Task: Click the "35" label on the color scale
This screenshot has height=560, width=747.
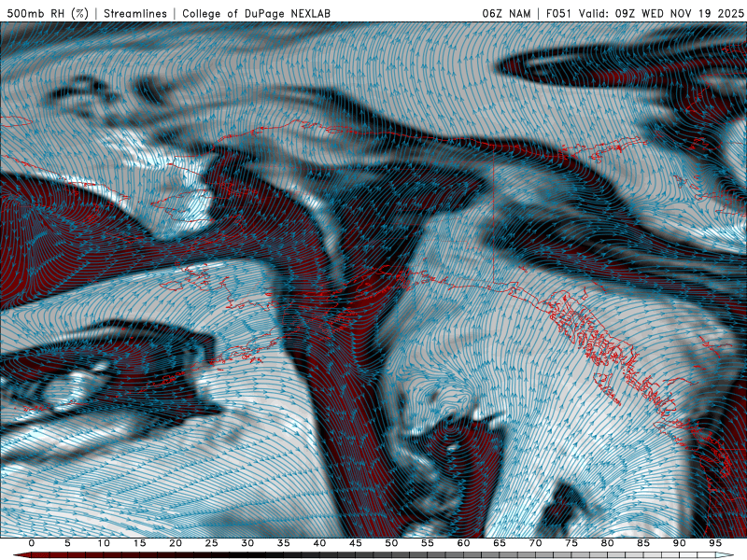Action: point(284,543)
